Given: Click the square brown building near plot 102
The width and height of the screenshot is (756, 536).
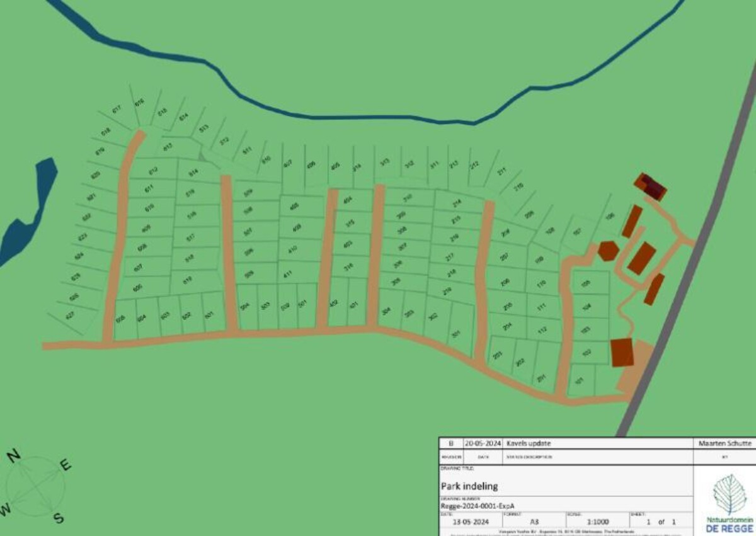Looking at the screenshot, I should coord(622,352).
